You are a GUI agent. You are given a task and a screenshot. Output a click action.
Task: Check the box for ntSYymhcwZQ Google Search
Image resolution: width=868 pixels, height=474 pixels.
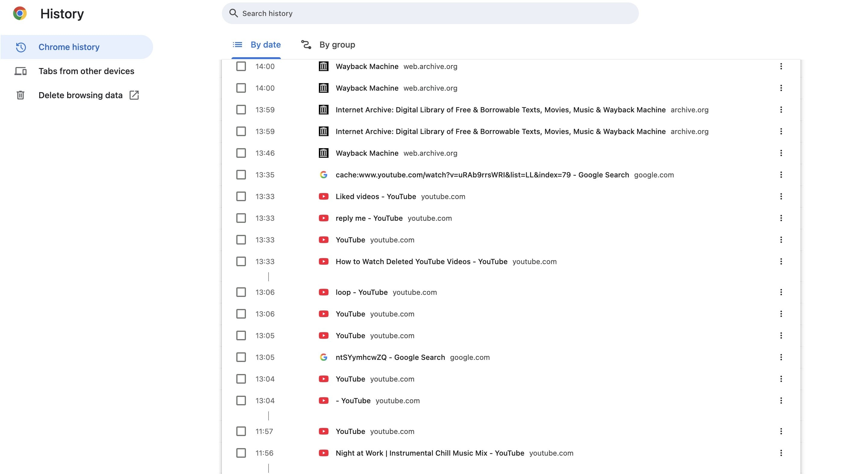pyautogui.click(x=241, y=357)
